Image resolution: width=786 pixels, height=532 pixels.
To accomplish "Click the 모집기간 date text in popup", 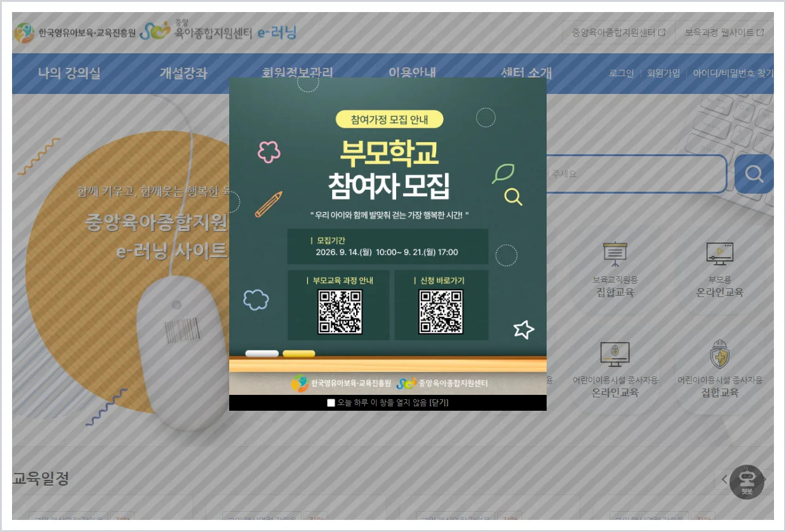I will pos(387,252).
